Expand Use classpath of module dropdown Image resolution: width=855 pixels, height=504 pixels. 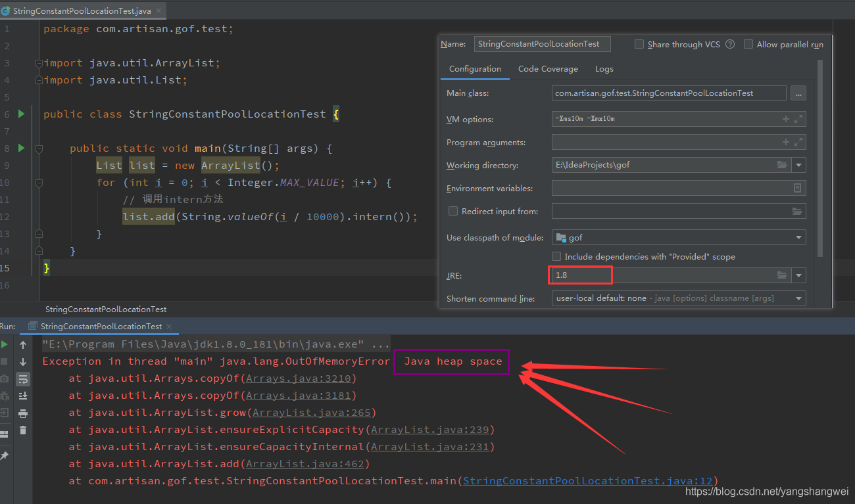(x=798, y=237)
